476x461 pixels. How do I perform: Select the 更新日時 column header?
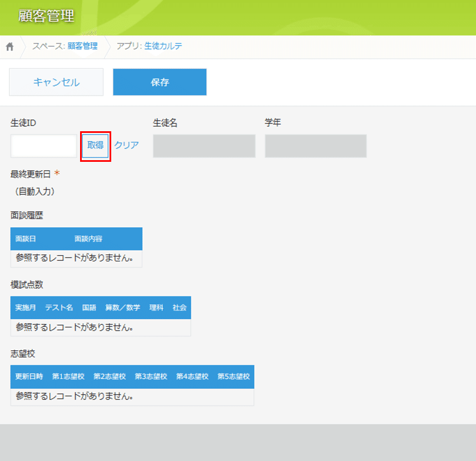coord(29,376)
